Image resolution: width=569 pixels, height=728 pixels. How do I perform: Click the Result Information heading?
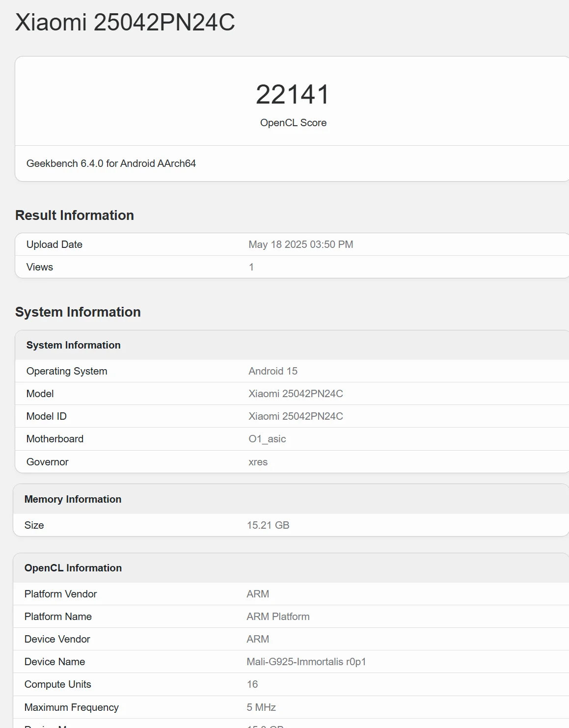[75, 215]
